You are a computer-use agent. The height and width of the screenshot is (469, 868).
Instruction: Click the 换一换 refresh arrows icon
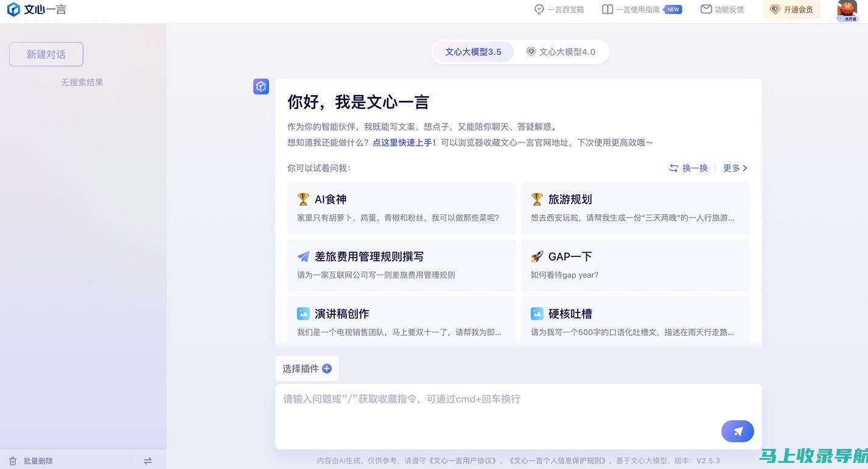[x=674, y=168]
